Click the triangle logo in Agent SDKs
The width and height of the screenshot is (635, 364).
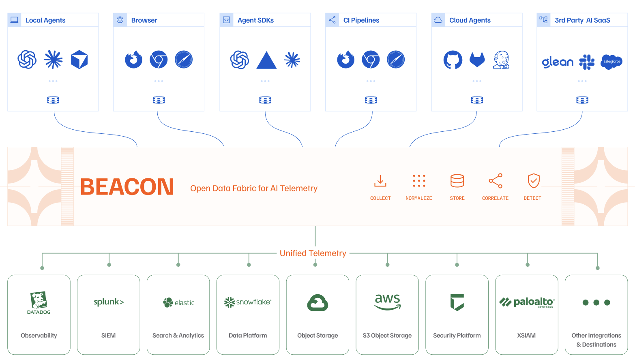(x=266, y=60)
